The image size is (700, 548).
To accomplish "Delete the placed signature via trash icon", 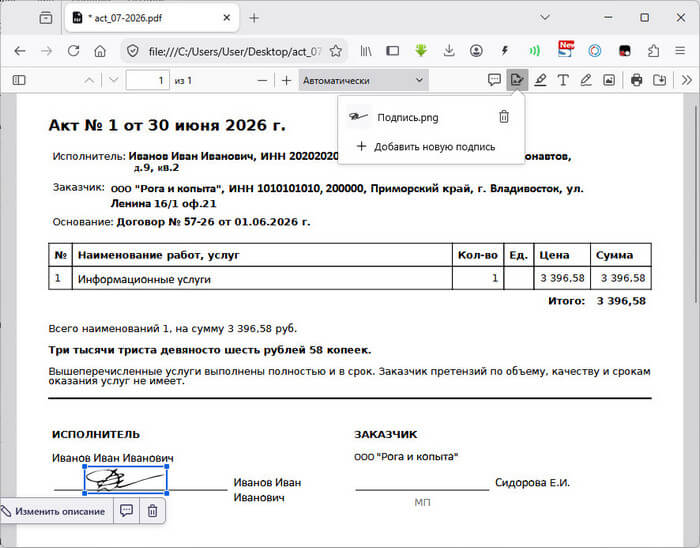I will (152, 511).
